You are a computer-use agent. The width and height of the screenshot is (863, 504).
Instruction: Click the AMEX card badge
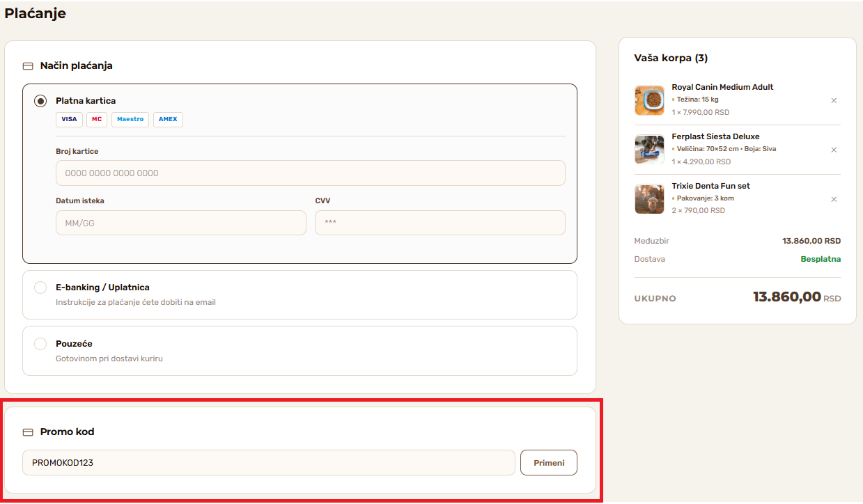pyautogui.click(x=168, y=119)
